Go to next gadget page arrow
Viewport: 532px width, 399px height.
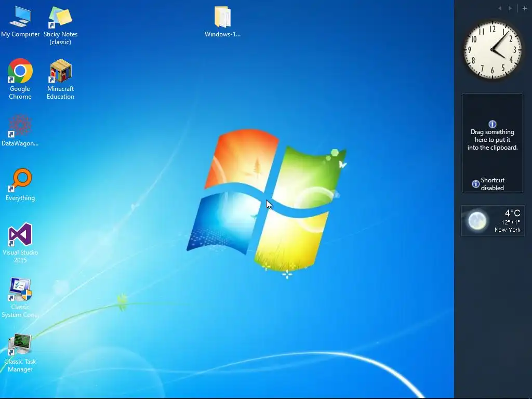510,8
